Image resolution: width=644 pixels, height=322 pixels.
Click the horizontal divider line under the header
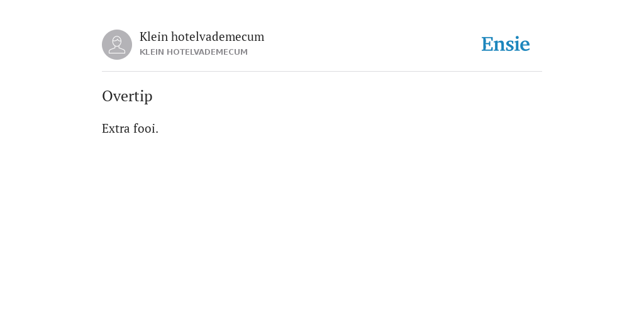(322, 72)
